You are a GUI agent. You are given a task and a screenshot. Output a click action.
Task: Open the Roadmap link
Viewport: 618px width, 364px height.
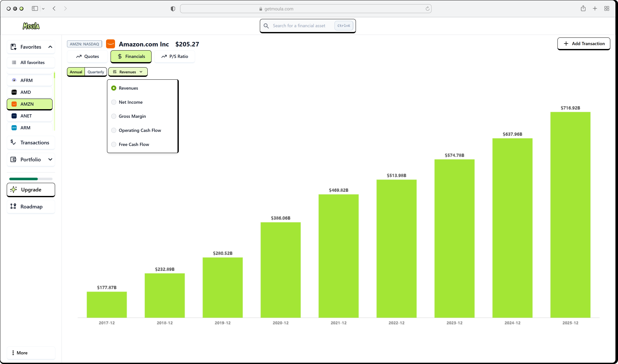pos(31,206)
